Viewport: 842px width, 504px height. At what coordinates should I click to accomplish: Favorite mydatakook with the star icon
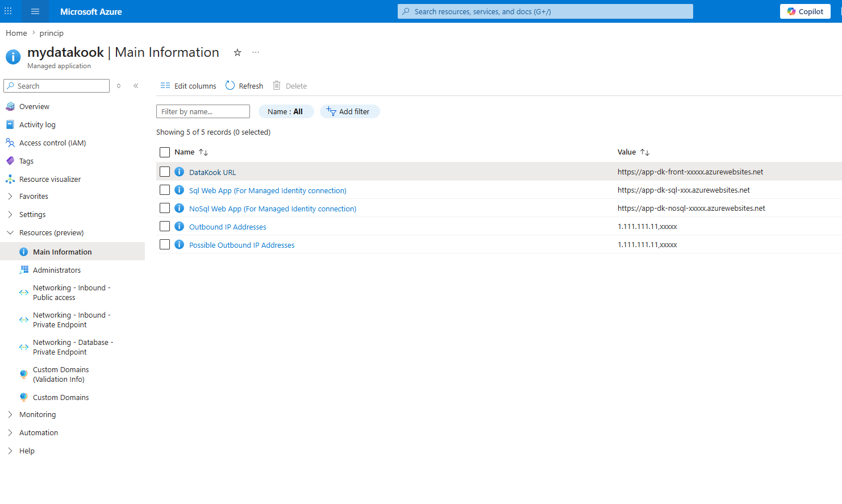[237, 52]
